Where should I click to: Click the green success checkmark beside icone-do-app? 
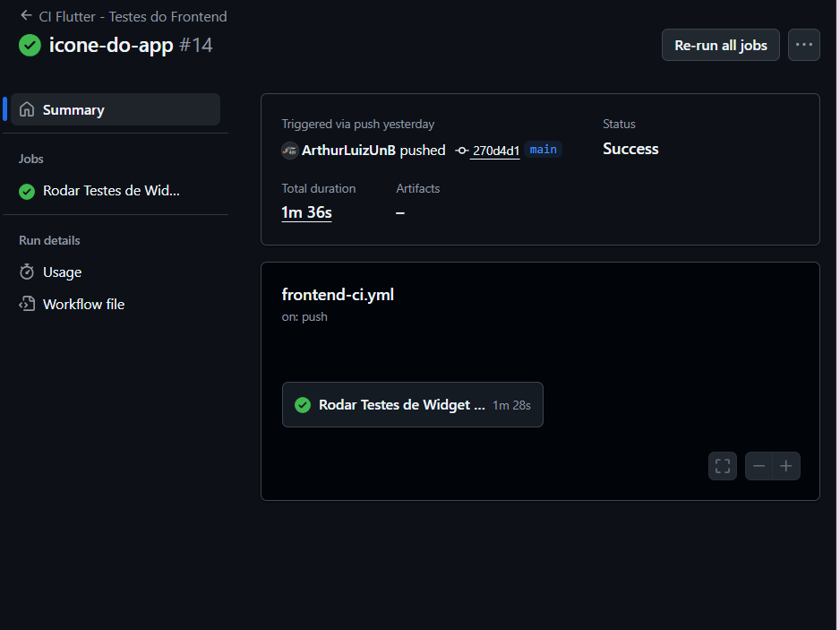coord(30,46)
